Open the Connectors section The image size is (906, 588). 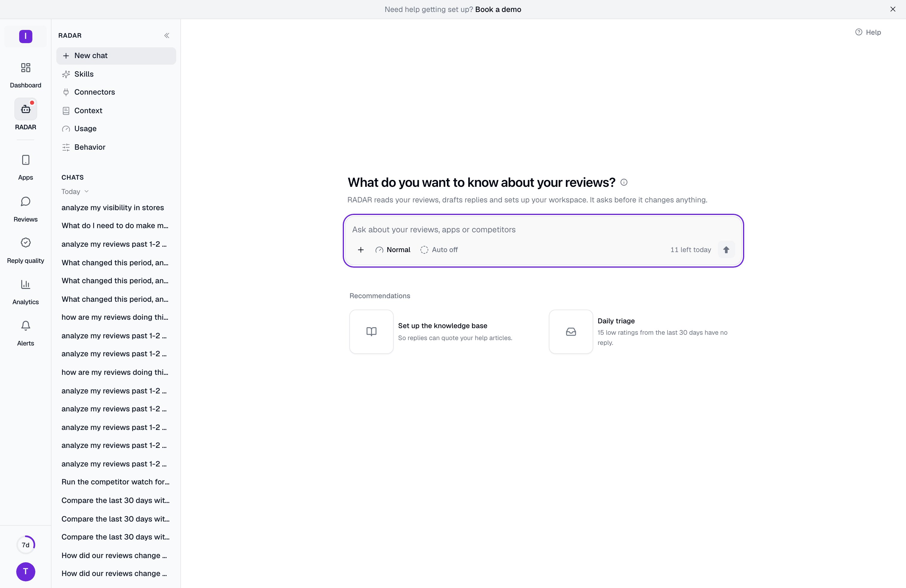[116, 92]
